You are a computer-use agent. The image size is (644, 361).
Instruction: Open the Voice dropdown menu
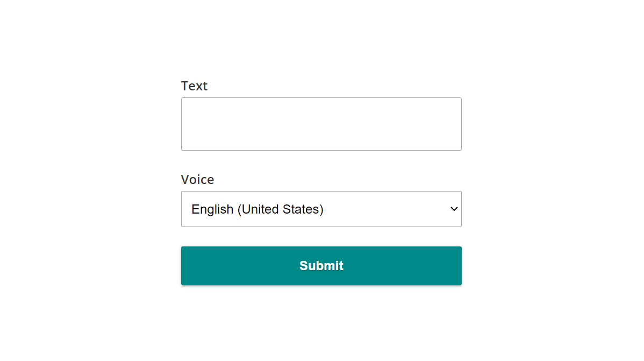(321, 209)
